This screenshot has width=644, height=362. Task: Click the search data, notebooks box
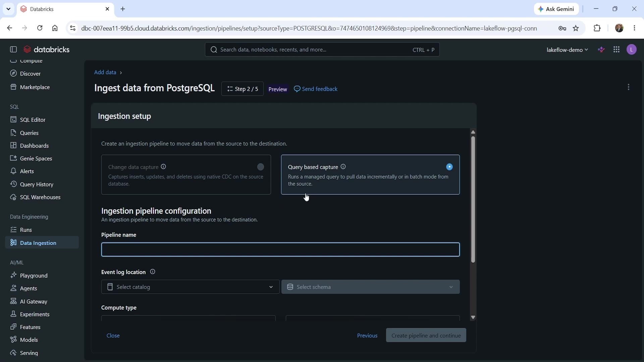click(322, 50)
